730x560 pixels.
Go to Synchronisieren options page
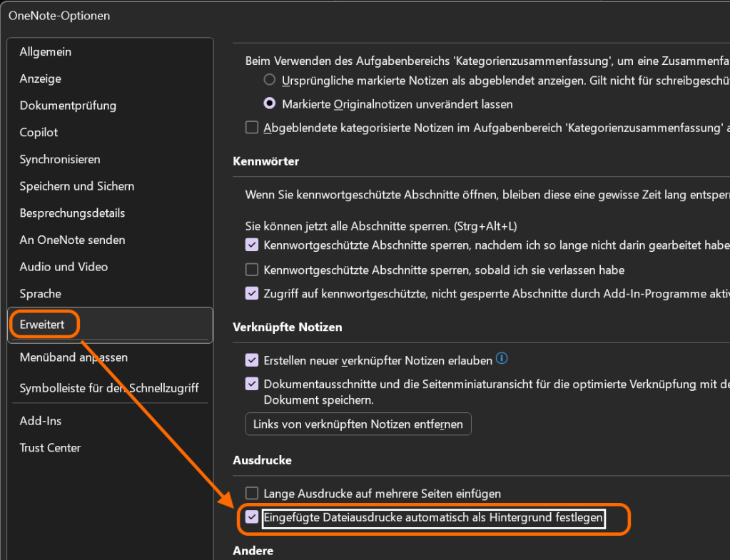(60, 159)
